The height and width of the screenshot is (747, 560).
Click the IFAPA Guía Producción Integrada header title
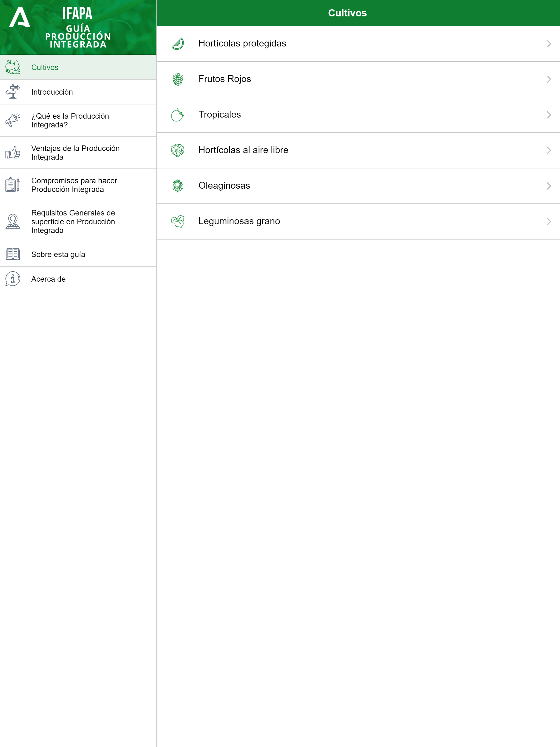pos(78,28)
